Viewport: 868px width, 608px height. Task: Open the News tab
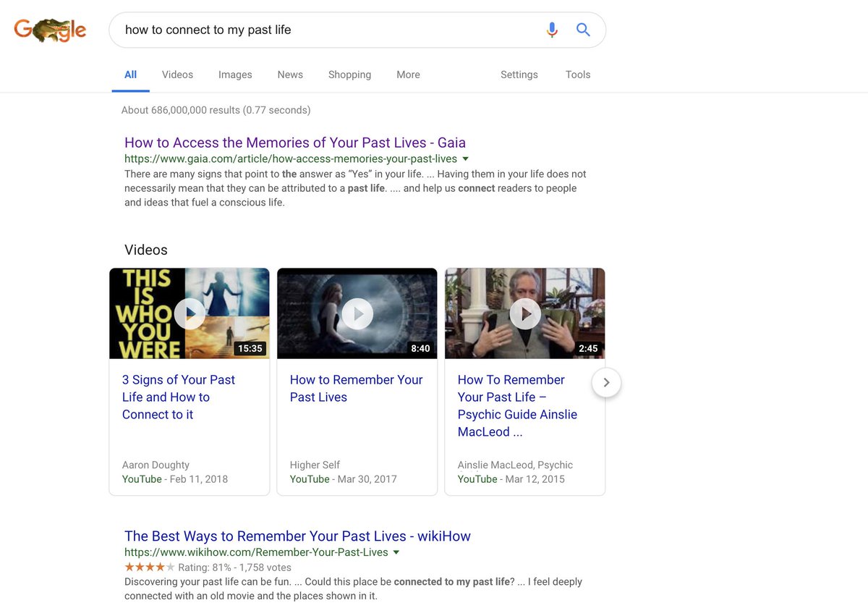coord(290,75)
